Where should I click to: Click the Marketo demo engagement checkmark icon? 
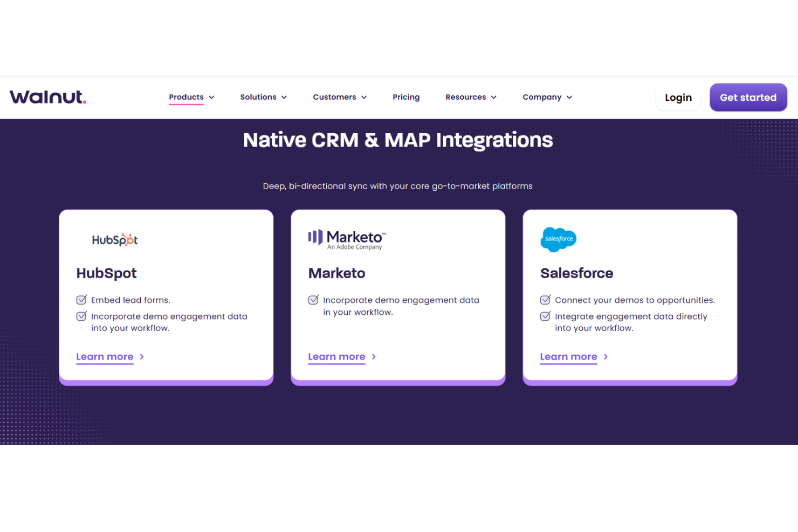tap(313, 300)
